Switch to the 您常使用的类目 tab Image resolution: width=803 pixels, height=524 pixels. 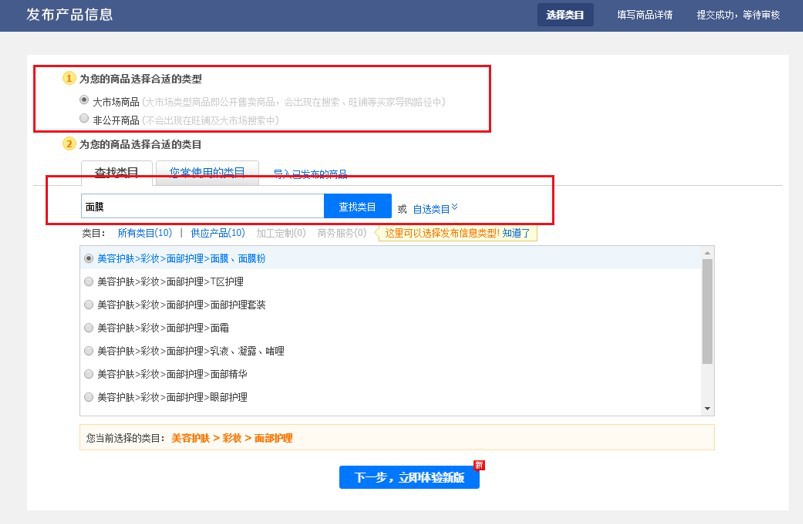click(x=207, y=173)
